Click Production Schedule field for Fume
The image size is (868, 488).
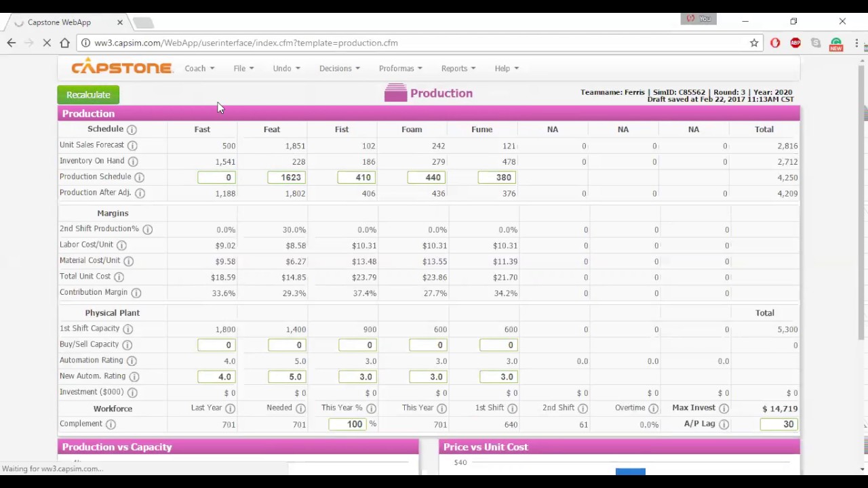click(x=497, y=178)
